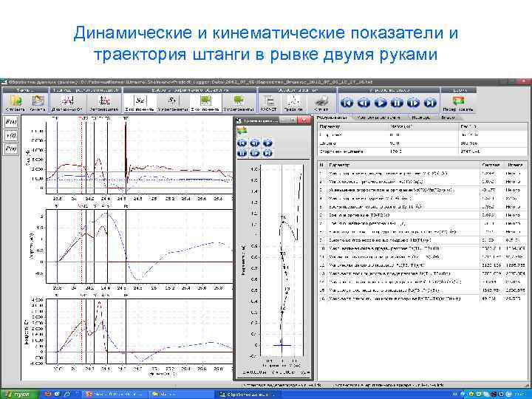The image size is (532, 399).
Task: Step backward in trajectory window
Action: (254, 143)
